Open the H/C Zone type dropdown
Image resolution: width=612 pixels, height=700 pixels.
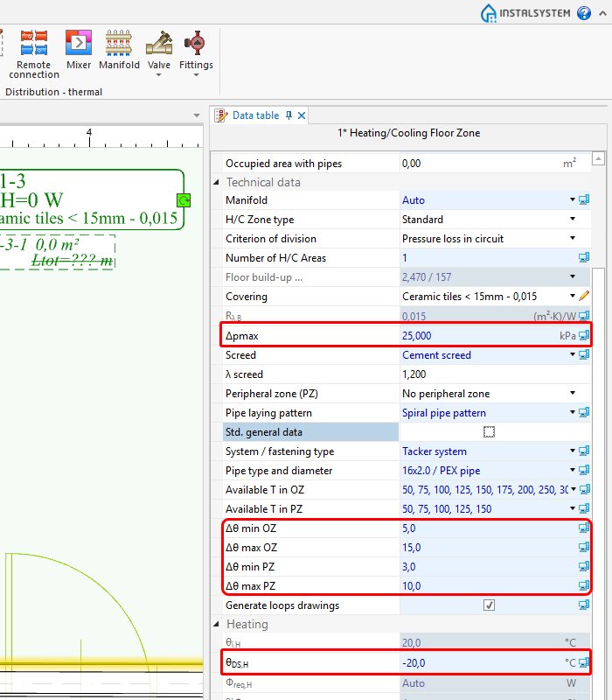573,220
